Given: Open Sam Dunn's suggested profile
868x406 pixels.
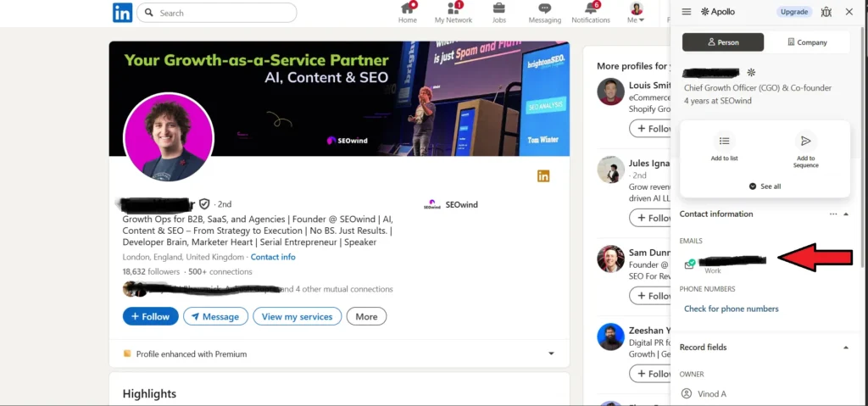Looking at the screenshot, I should [649, 253].
